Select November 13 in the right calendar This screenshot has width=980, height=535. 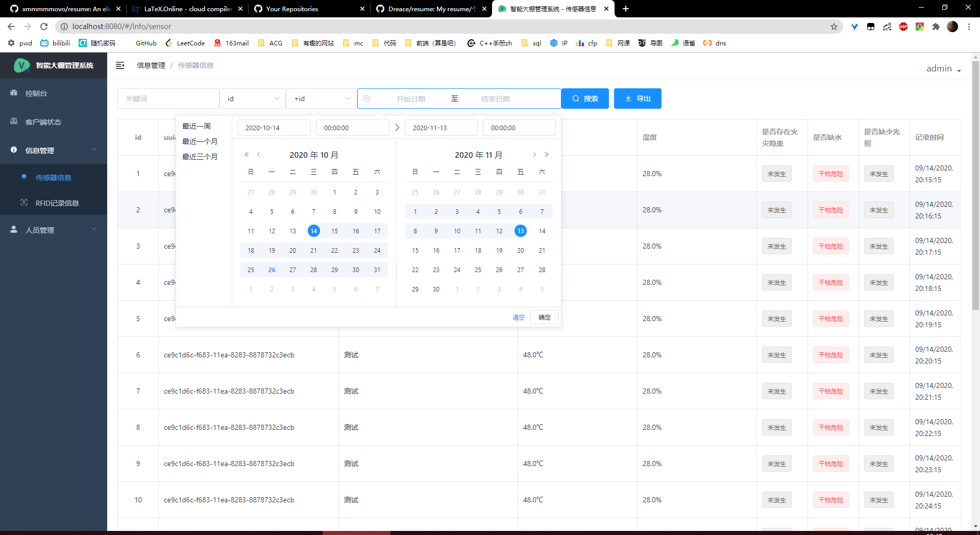tap(521, 231)
